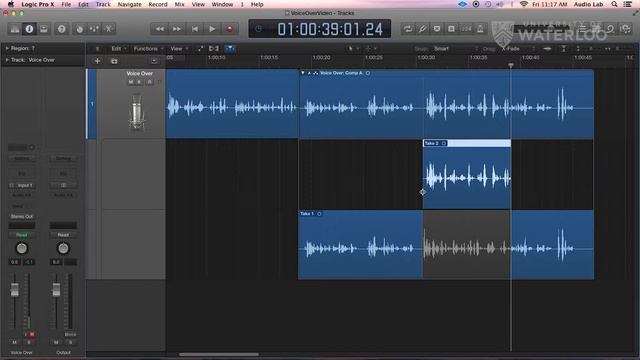The image size is (640, 360).
Task: Open the List Editors button
Action: pos(582,29)
